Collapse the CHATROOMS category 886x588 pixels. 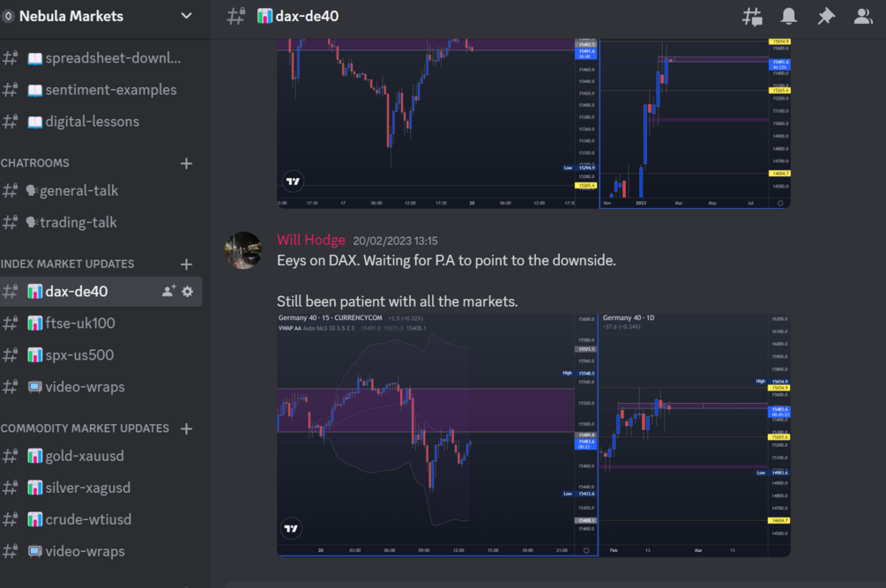[35, 163]
